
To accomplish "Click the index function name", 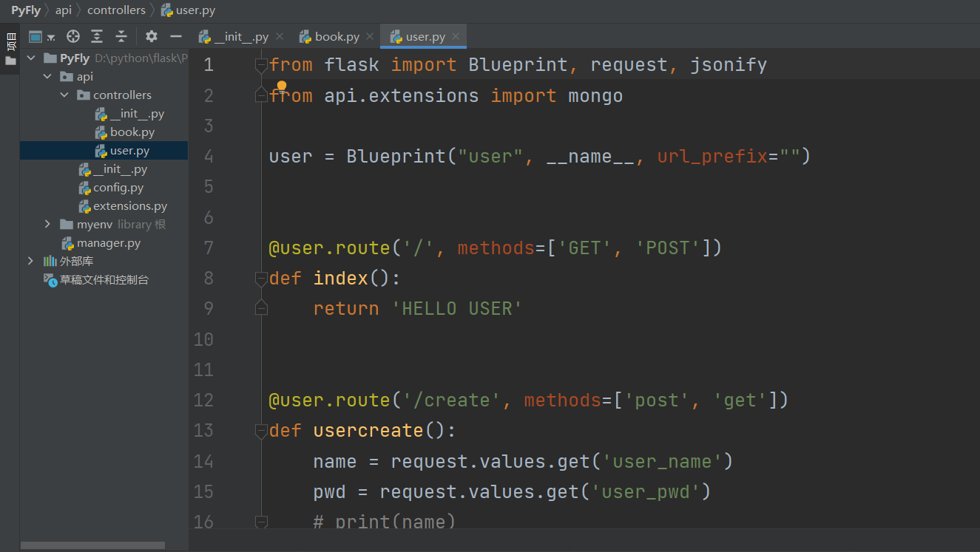I will (341, 278).
